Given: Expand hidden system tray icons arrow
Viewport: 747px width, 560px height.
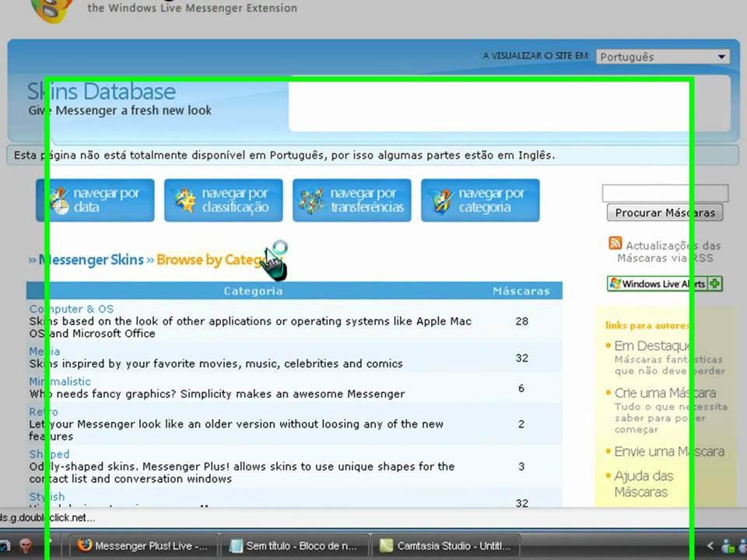Looking at the screenshot, I should click(710, 546).
